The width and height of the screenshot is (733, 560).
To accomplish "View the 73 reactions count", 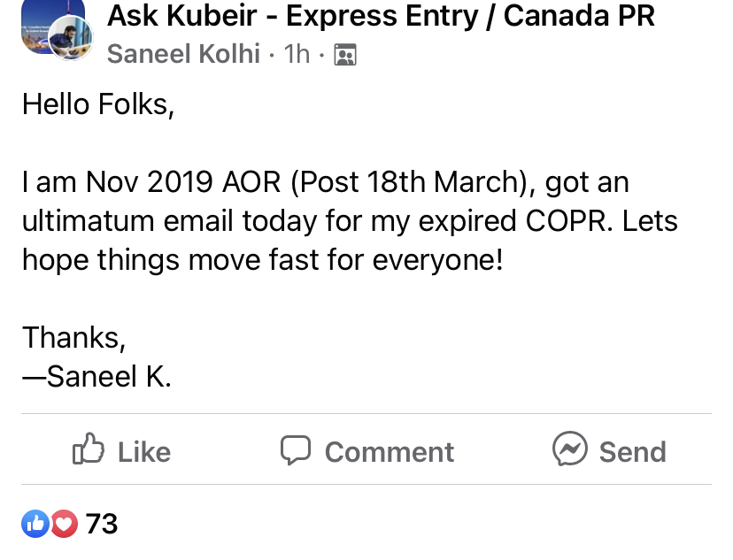I will coord(102,524).
